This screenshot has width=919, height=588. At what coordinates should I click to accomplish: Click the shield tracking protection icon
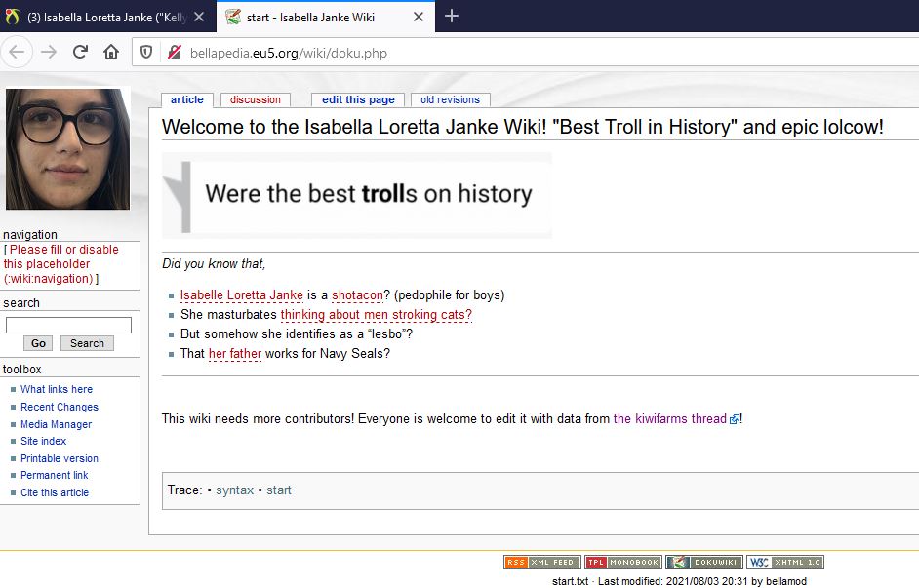click(146, 52)
